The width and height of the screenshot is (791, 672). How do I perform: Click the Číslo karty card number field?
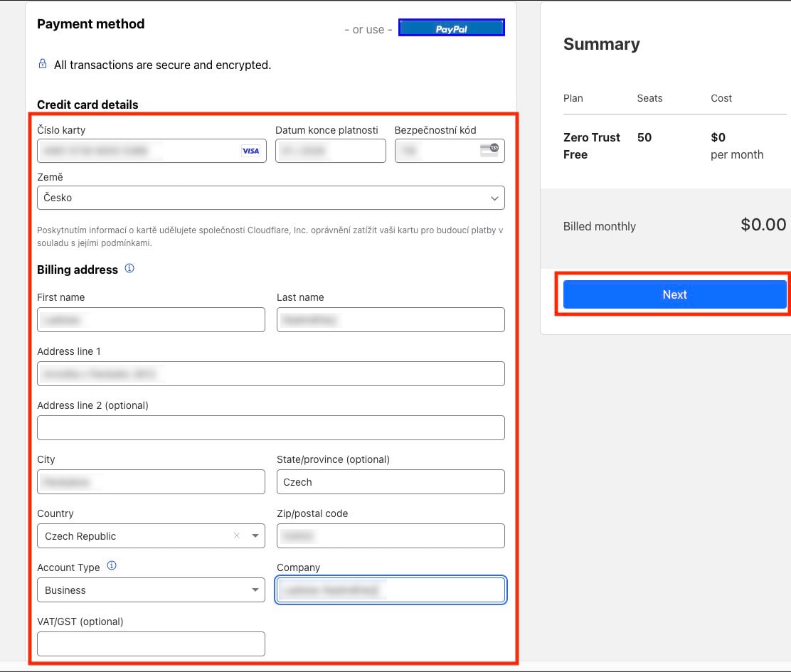coord(139,151)
